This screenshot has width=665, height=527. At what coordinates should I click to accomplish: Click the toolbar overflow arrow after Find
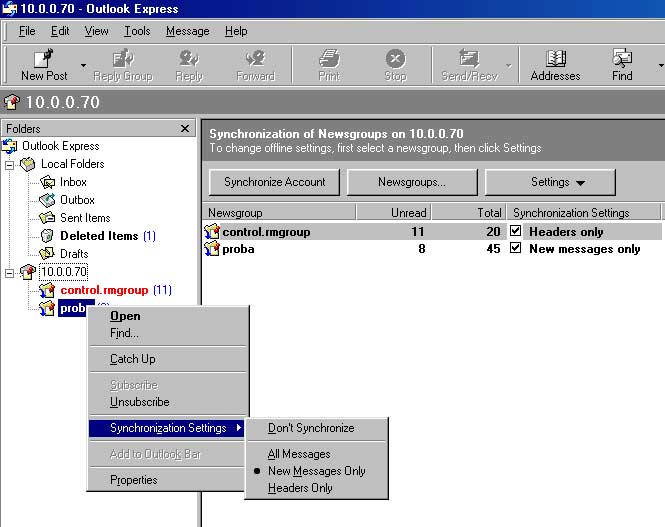(x=661, y=65)
